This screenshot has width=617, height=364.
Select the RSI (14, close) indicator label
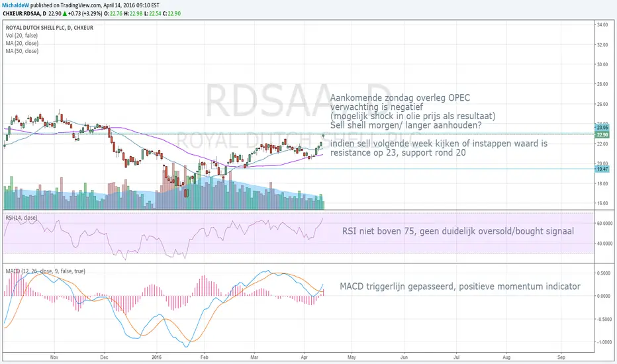(x=22, y=218)
